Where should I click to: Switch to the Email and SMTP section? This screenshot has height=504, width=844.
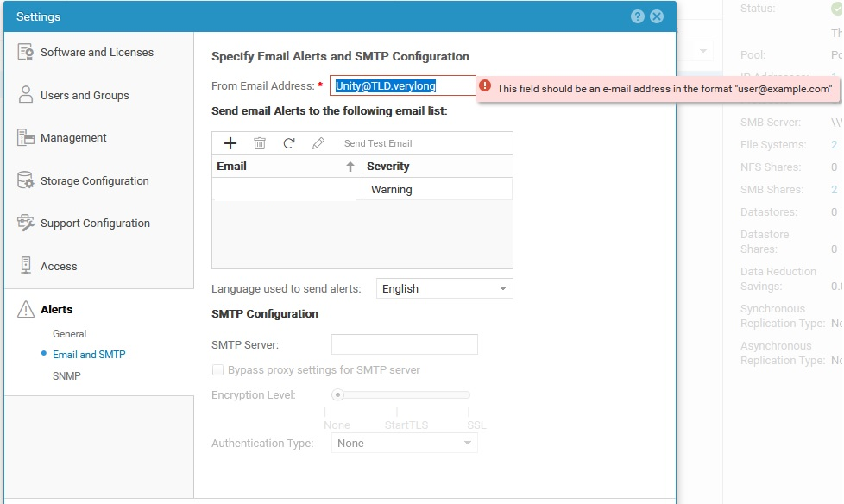89,354
